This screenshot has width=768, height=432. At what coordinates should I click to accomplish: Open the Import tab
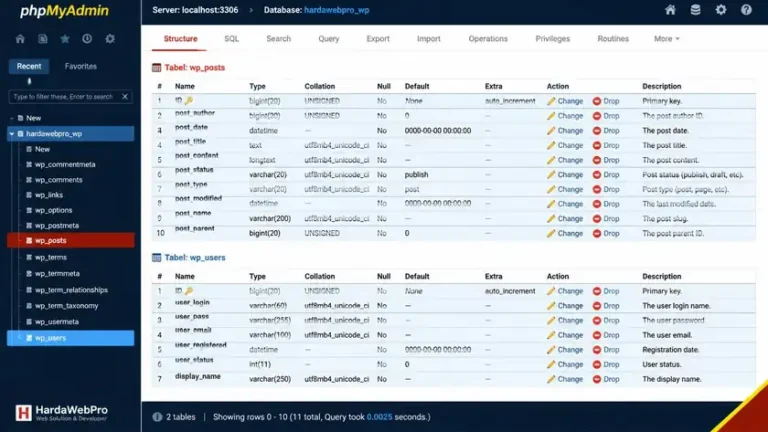pyautogui.click(x=429, y=39)
